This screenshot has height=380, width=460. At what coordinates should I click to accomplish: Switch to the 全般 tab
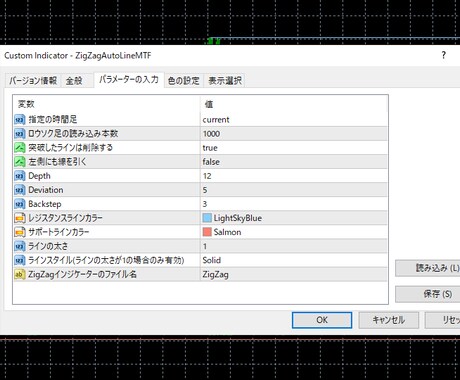(74, 81)
